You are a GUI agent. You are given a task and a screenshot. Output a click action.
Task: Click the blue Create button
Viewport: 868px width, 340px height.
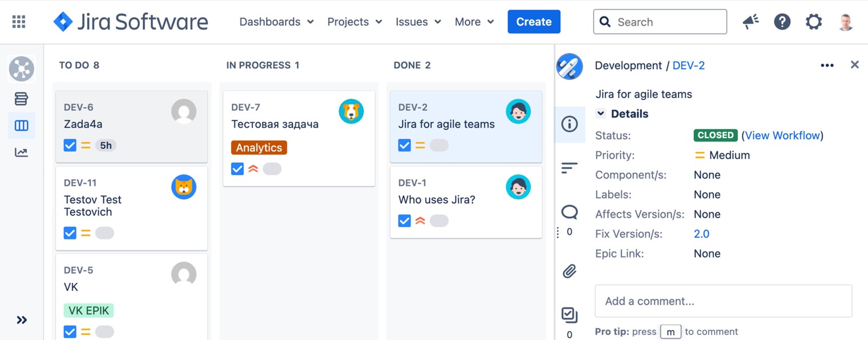coord(533,22)
